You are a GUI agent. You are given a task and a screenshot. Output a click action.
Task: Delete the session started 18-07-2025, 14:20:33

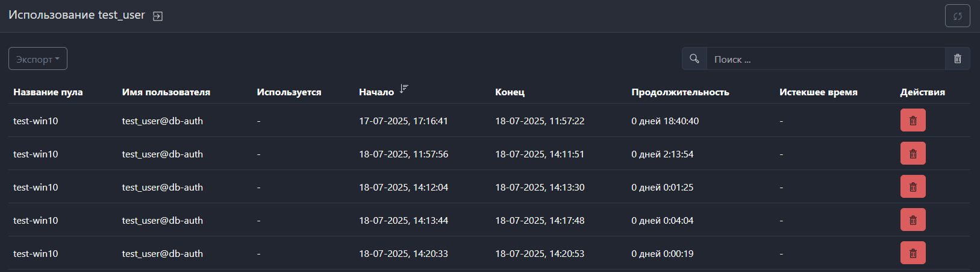click(913, 253)
